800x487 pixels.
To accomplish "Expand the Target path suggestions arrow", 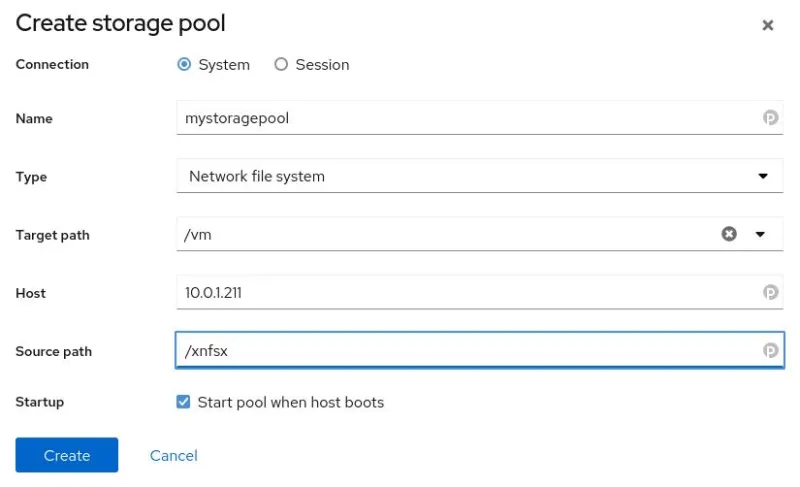I will (x=760, y=234).
